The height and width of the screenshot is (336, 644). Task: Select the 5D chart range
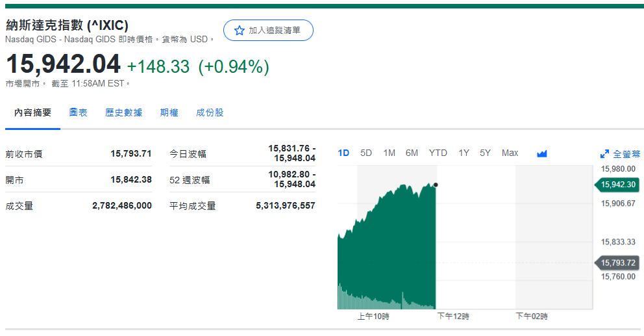coord(366,153)
